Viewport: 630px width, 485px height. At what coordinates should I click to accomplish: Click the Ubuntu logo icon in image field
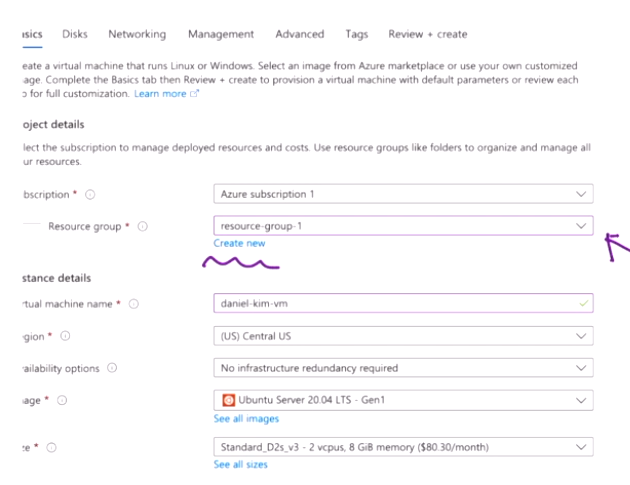(x=228, y=400)
